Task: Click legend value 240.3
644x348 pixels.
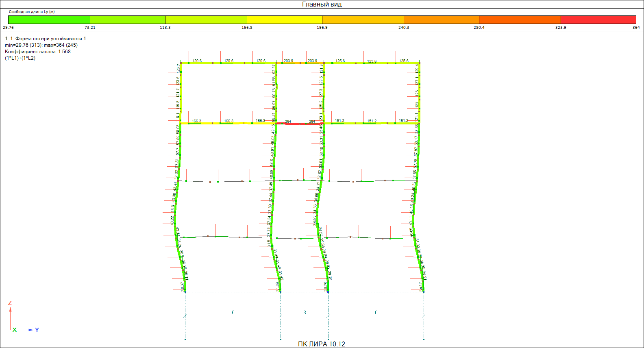Action: click(404, 28)
